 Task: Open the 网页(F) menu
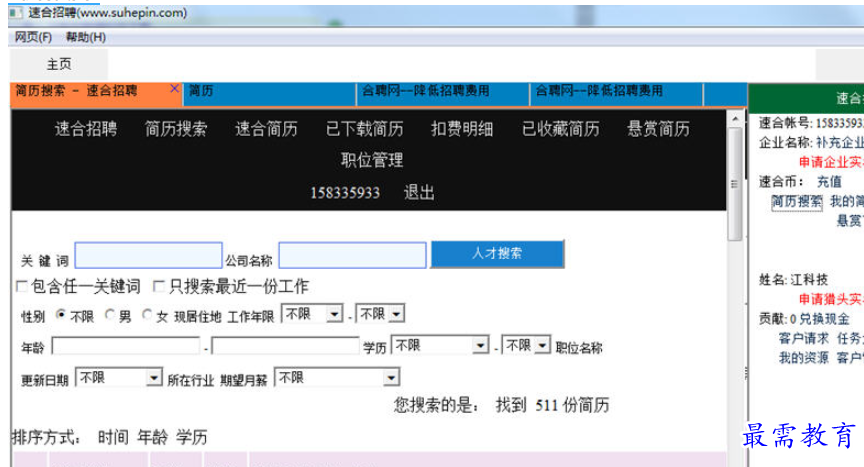point(33,37)
